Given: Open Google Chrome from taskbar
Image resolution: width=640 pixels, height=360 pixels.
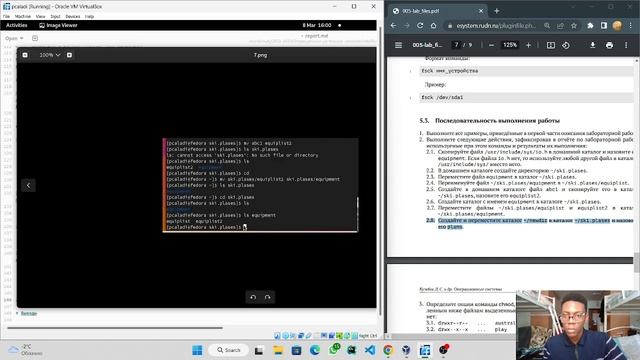Looking at the screenshot, I should 388,350.
